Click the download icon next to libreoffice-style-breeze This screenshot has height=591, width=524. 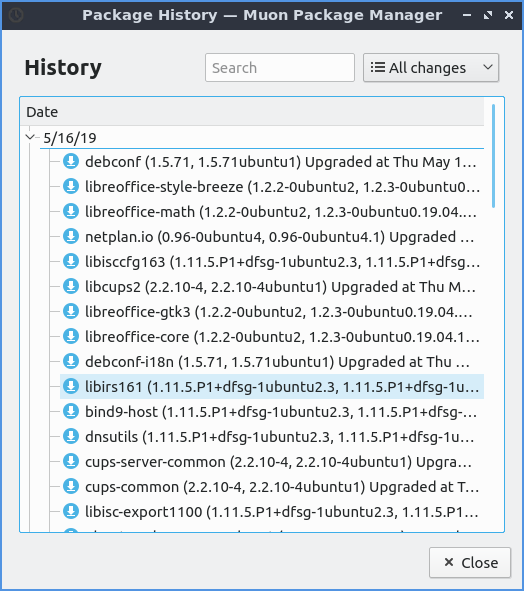tap(70, 186)
